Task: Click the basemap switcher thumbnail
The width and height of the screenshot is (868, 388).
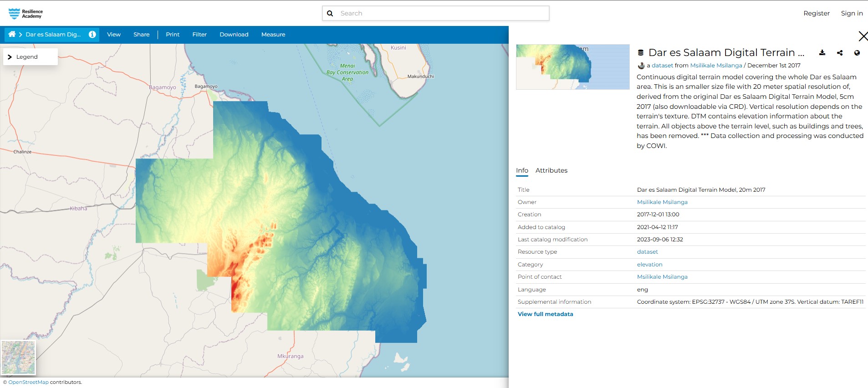Action: [x=18, y=357]
